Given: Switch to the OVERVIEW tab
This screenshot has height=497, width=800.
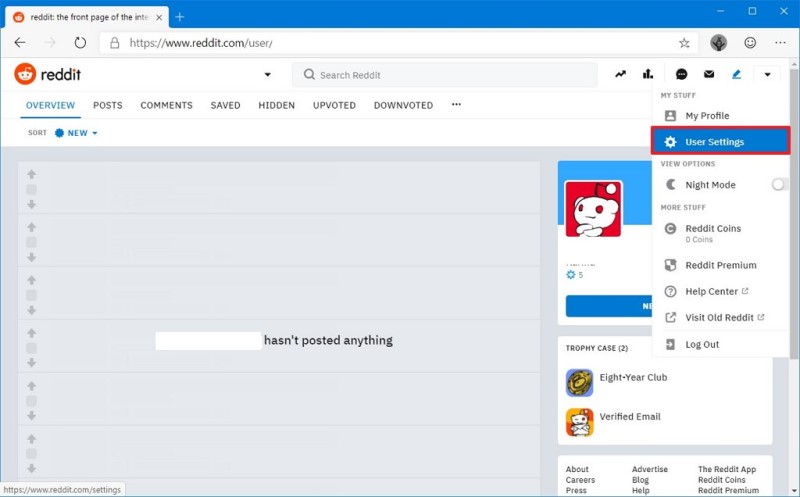Looking at the screenshot, I should [x=51, y=105].
